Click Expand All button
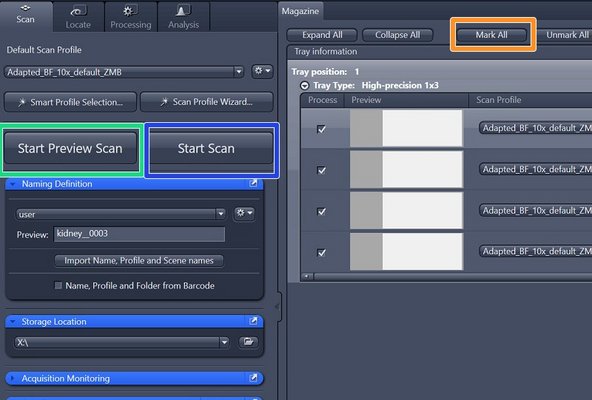Screen dimensions: 592x400 pos(322,35)
